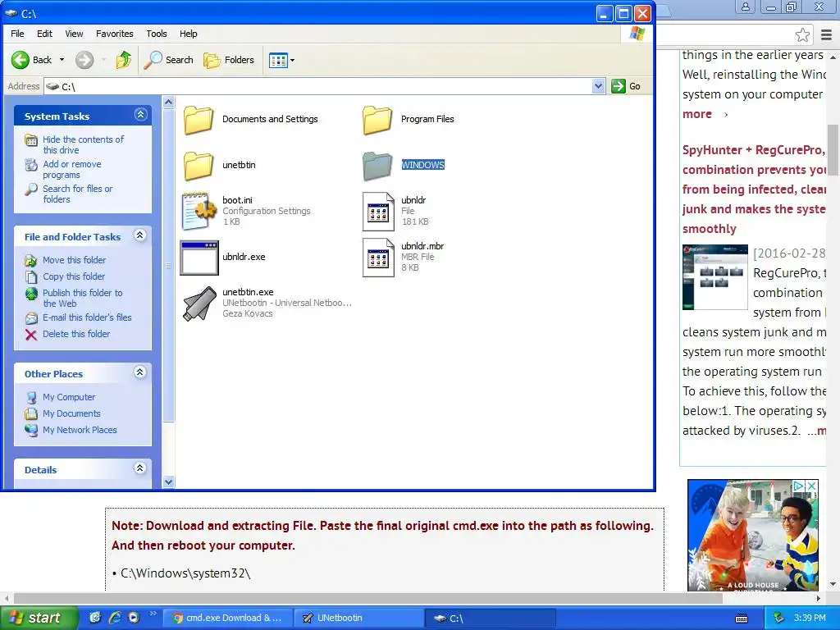Launch Internet Explorer from quick launch
Image resolution: width=840 pixels, height=630 pixels.
click(x=114, y=618)
